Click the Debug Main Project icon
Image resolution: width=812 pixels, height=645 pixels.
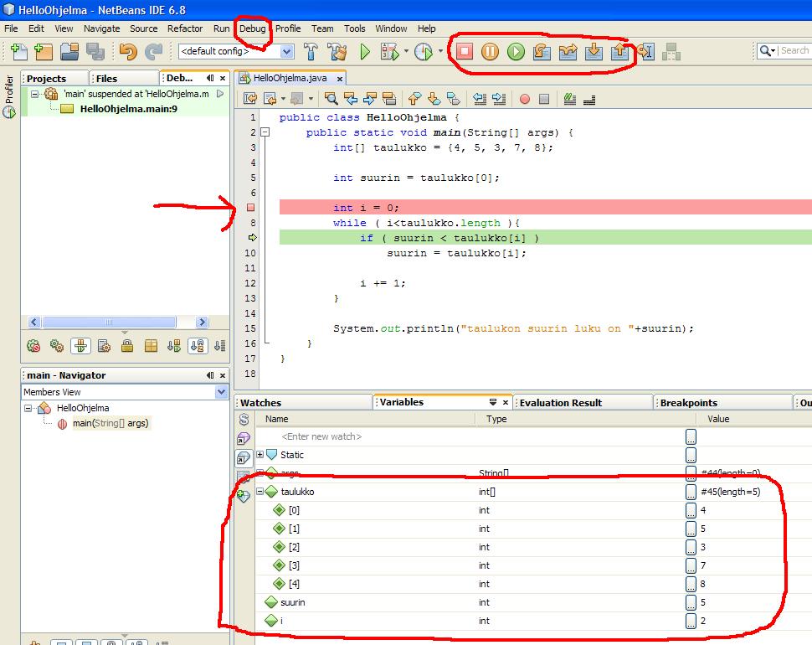390,51
